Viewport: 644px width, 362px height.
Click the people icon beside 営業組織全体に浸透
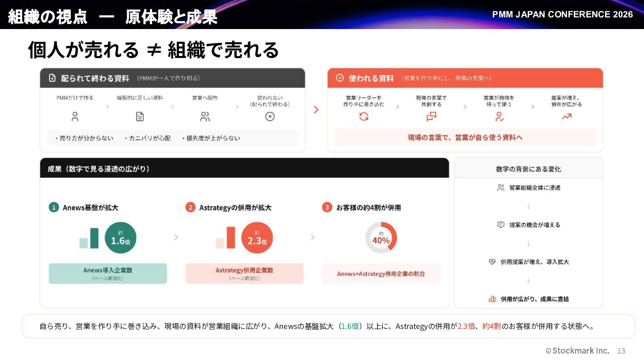coord(501,188)
